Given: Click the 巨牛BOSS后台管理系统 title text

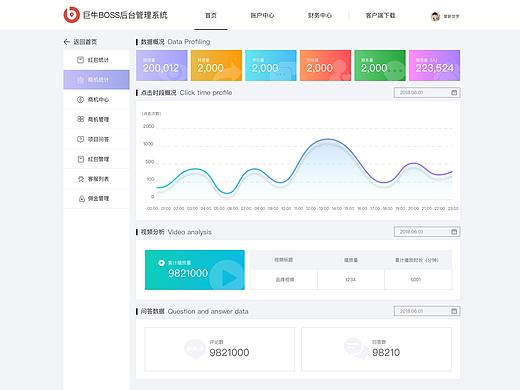Looking at the screenshot, I should pyautogui.click(x=125, y=15).
